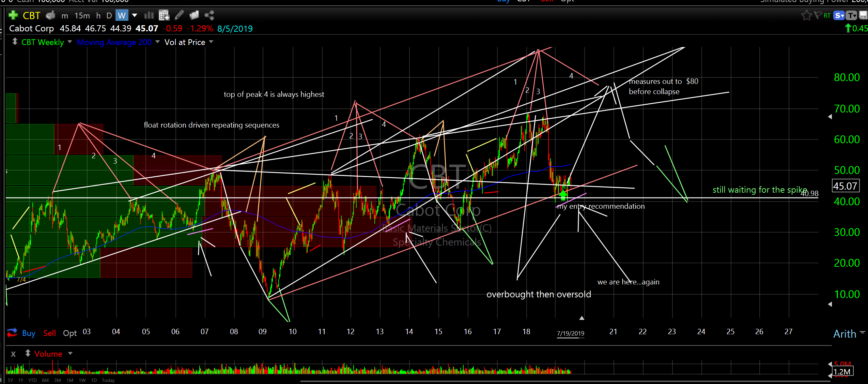This screenshot has height=384, width=868.
Task: Click the refresh arrows icon near Buy
Action: 12,333
